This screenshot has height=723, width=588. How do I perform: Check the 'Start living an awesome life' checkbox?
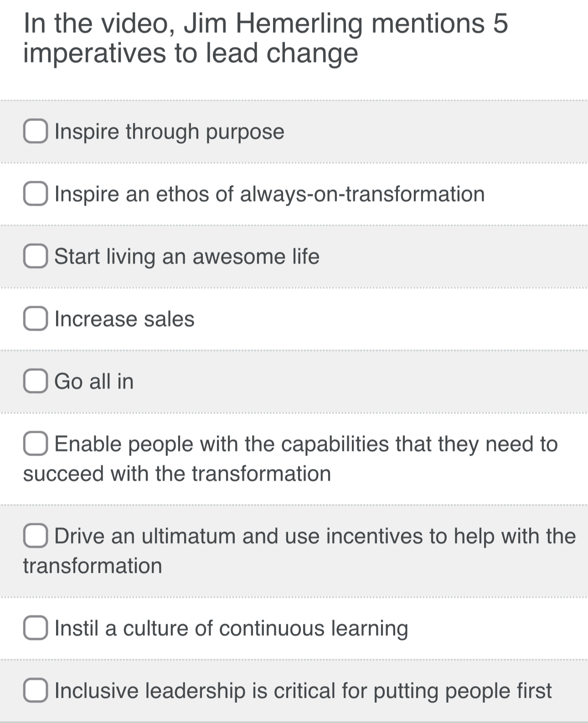[x=36, y=257]
